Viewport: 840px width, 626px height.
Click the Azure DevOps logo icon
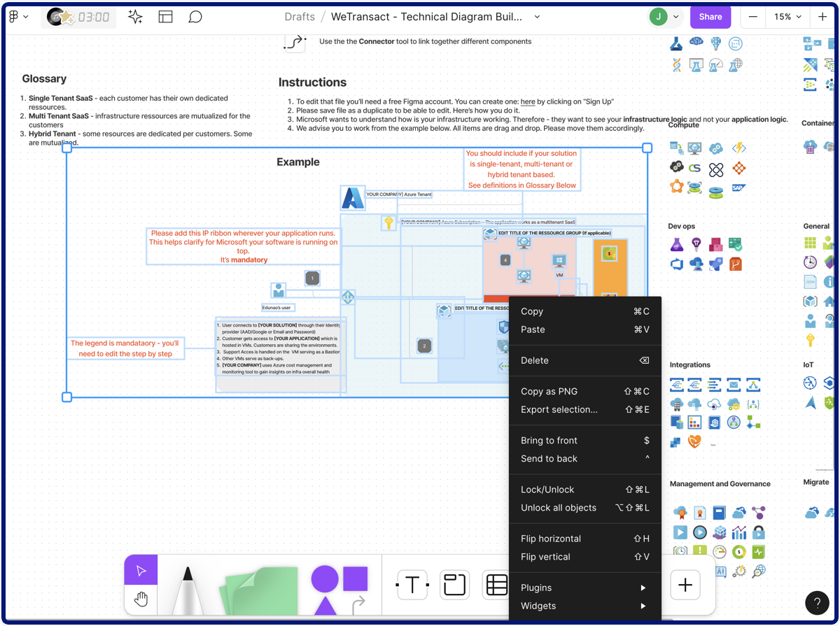pos(676,264)
